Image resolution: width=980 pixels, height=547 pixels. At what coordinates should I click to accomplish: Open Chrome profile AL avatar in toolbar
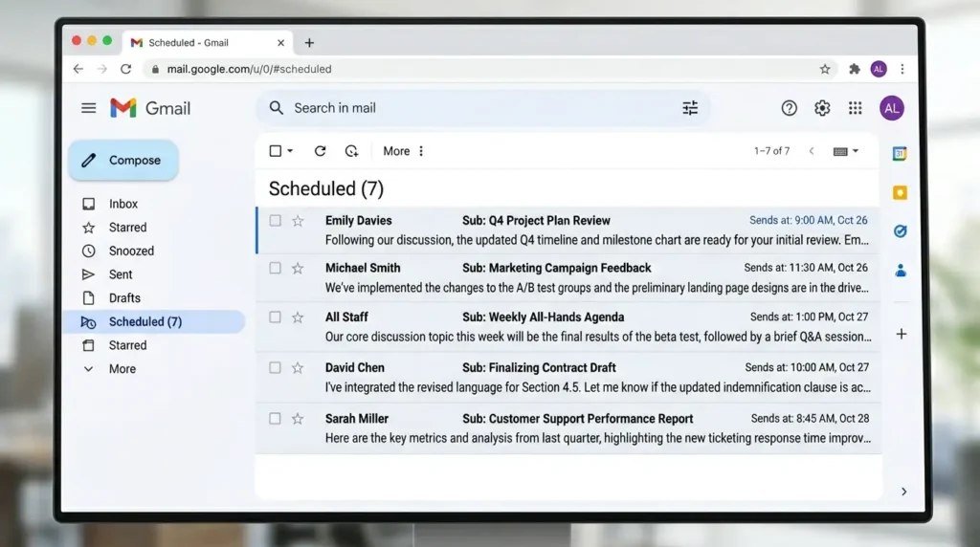(879, 69)
